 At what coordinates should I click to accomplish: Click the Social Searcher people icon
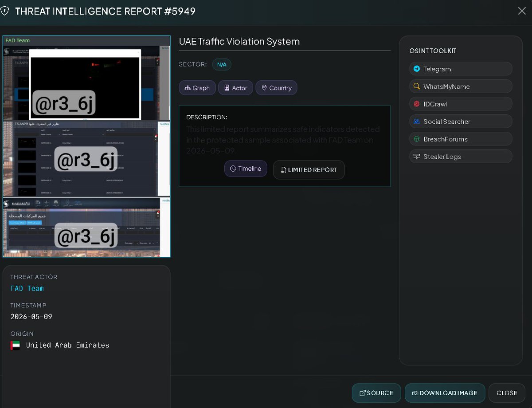(417, 122)
